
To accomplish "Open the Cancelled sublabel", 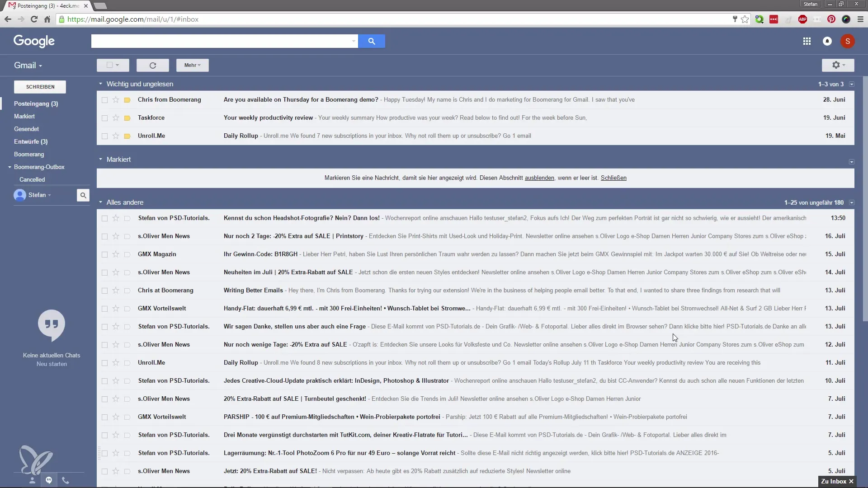I will 32,179.
